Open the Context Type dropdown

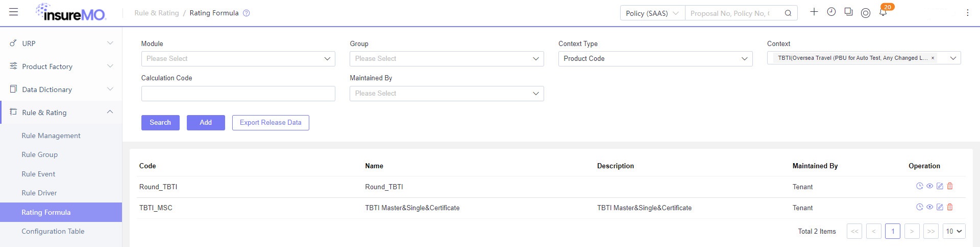(655, 59)
